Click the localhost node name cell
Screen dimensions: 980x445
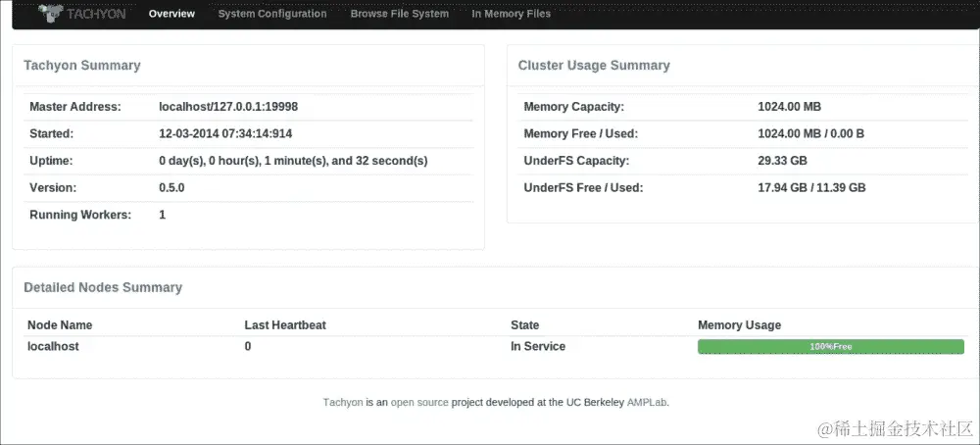point(53,346)
